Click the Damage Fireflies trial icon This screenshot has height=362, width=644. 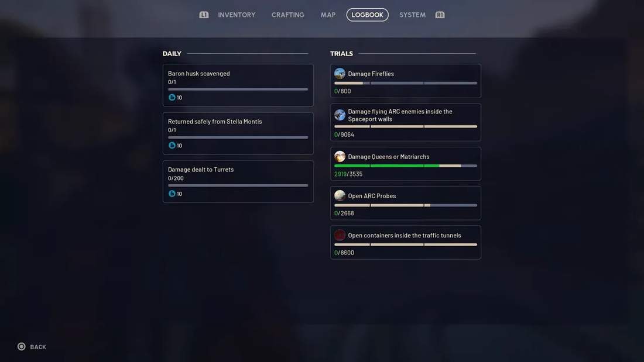click(340, 74)
